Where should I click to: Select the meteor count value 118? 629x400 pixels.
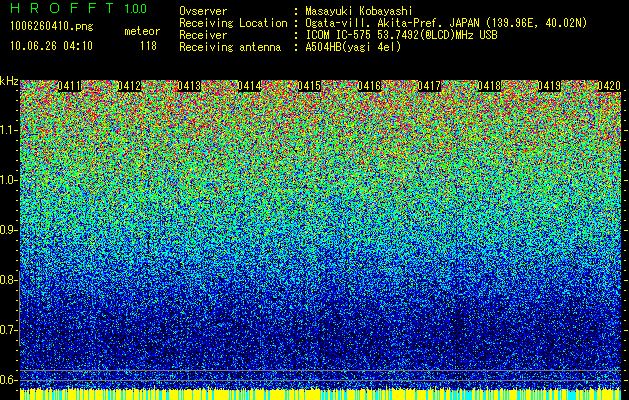pyautogui.click(x=148, y=46)
